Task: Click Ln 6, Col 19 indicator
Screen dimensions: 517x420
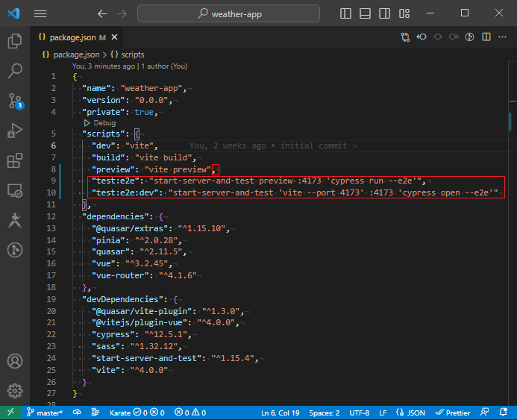Action: click(x=281, y=413)
